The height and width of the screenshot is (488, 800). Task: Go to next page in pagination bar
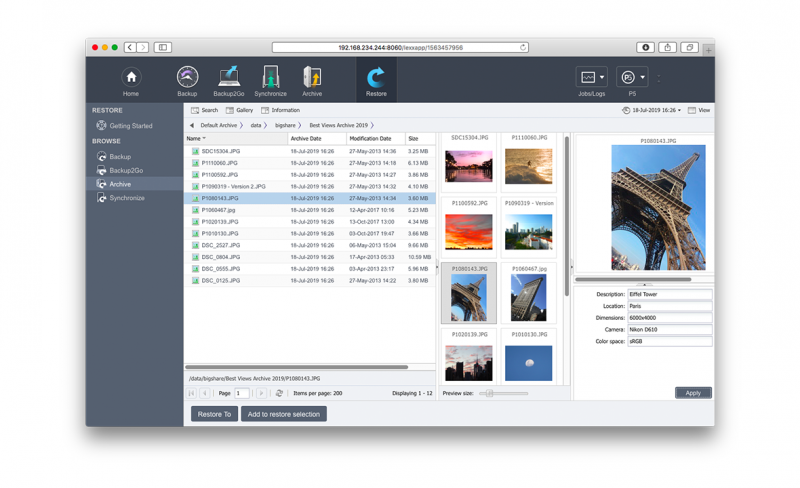261,393
